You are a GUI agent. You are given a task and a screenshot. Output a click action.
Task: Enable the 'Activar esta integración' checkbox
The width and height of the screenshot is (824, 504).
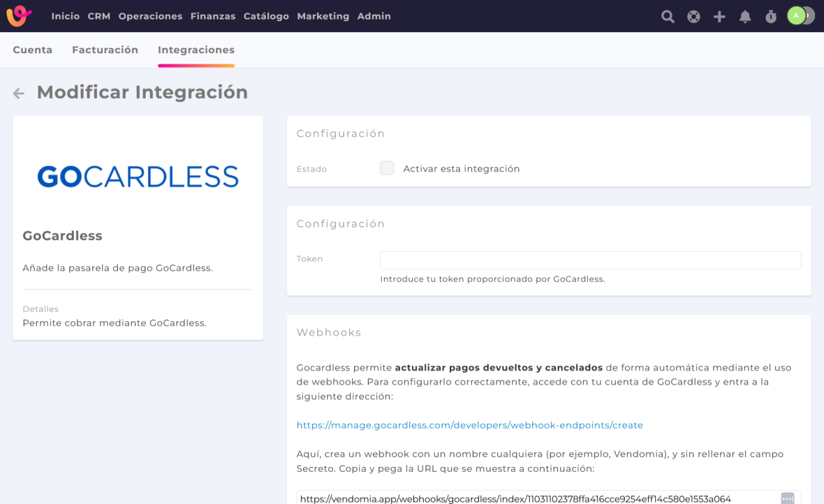tap(387, 168)
